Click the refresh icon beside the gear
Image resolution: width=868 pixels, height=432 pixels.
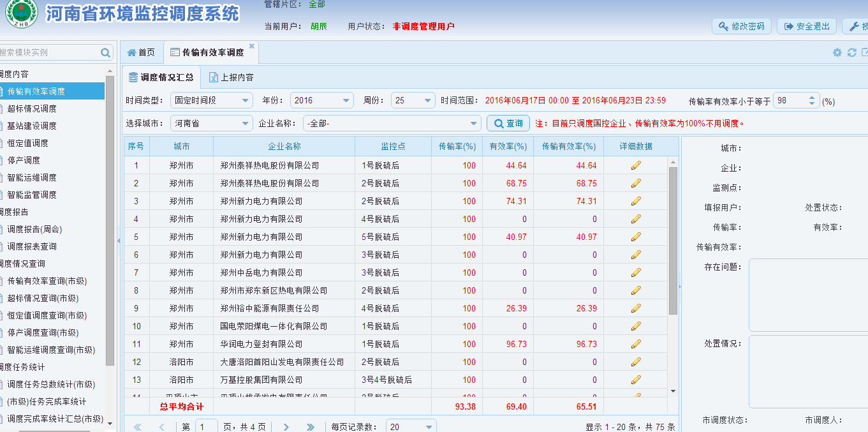[851, 53]
